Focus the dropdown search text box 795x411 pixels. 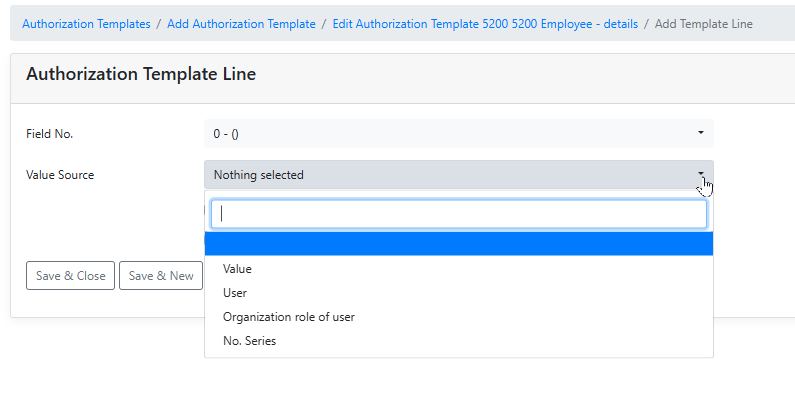(x=458, y=213)
